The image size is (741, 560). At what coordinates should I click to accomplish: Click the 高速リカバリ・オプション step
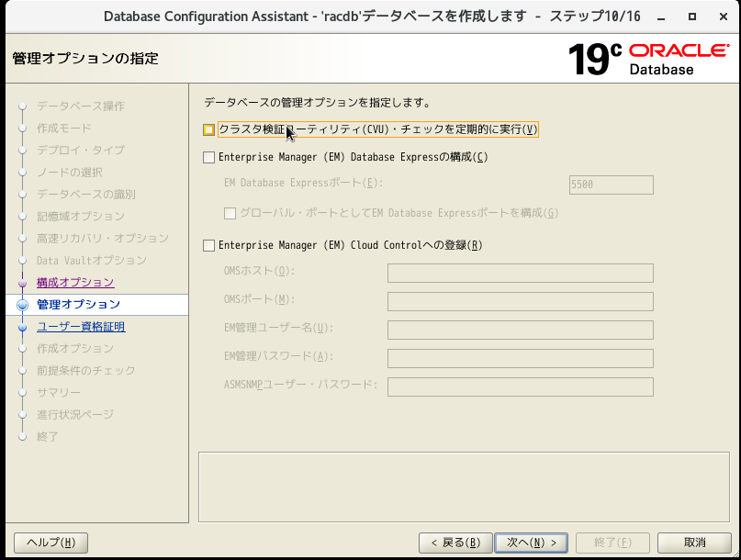(103, 238)
